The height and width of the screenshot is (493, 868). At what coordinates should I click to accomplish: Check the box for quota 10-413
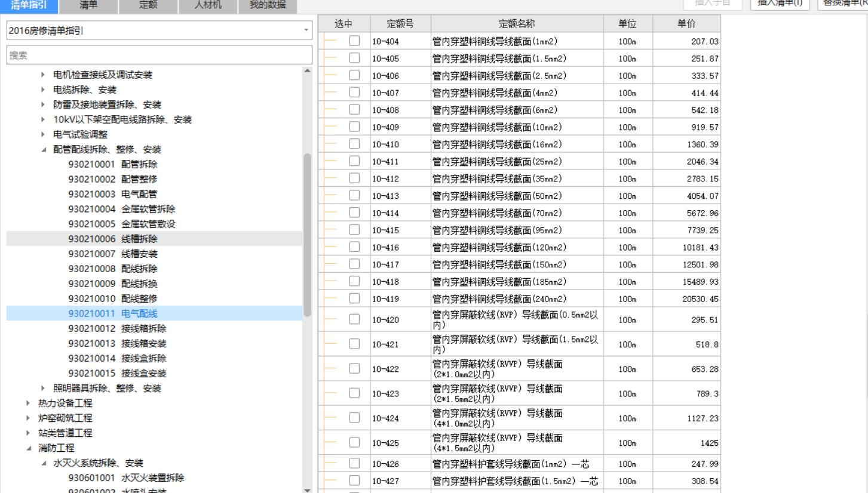coord(354,195)
